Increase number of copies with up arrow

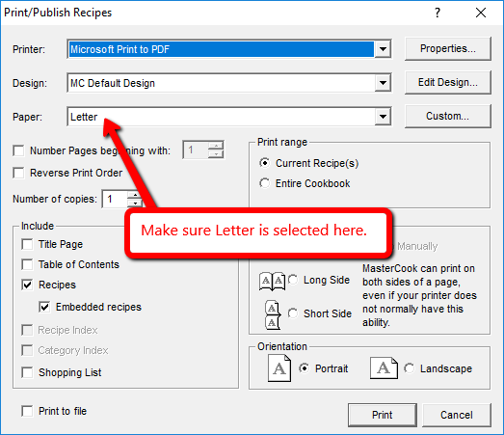135,195
